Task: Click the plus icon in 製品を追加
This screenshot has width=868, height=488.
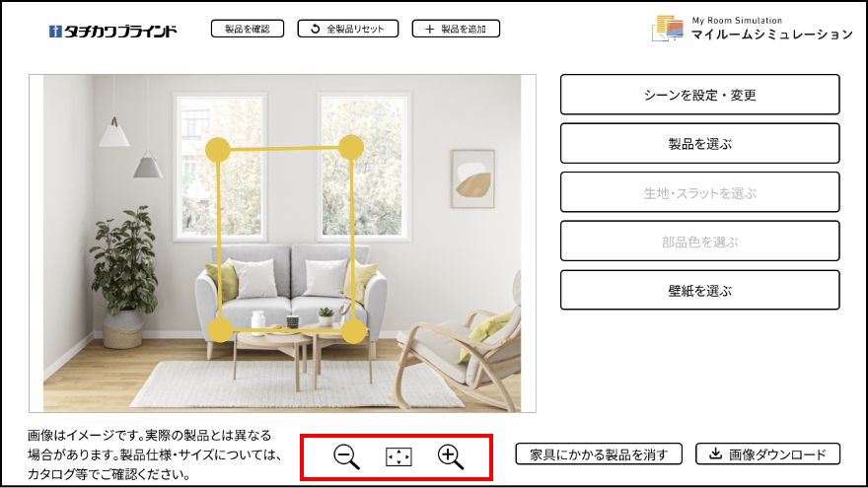Action: tap(430, 29)
